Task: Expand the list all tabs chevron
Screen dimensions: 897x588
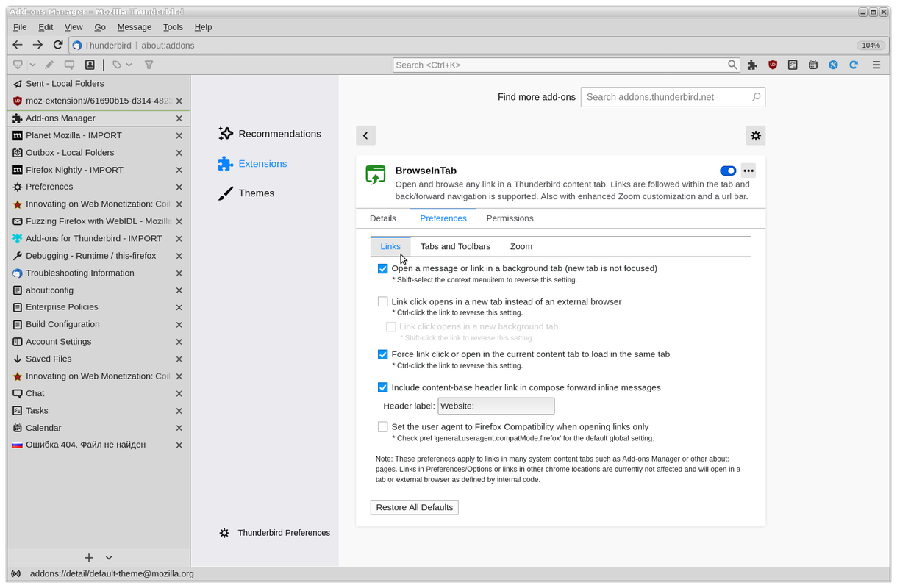Action: pyautogui.click(x=109, y=558)
